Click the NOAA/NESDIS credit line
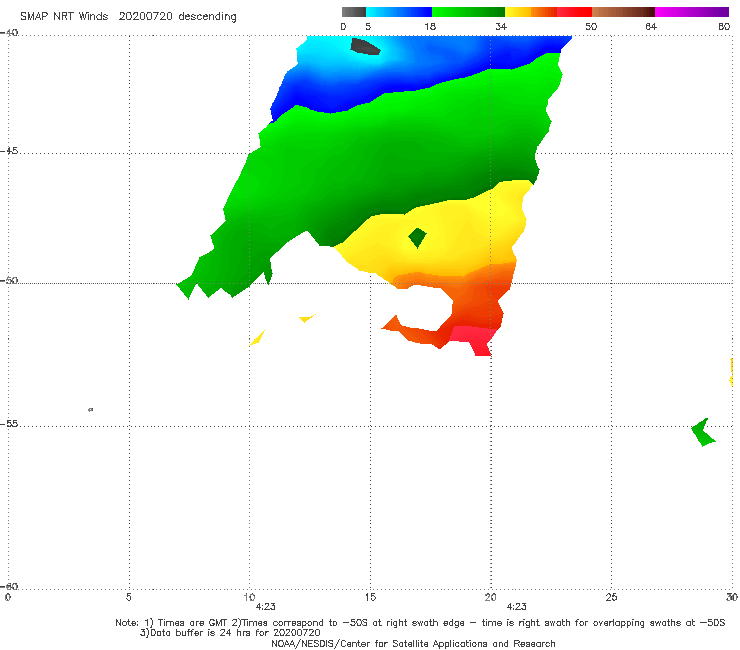Viewport: 740px width, 650px height. pyautogui.click(x=413, y=644)
